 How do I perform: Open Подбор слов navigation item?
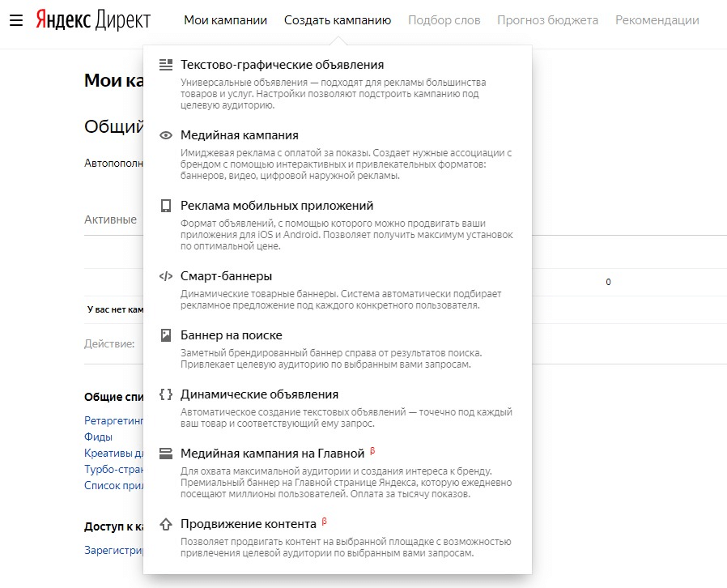point(444,20)
